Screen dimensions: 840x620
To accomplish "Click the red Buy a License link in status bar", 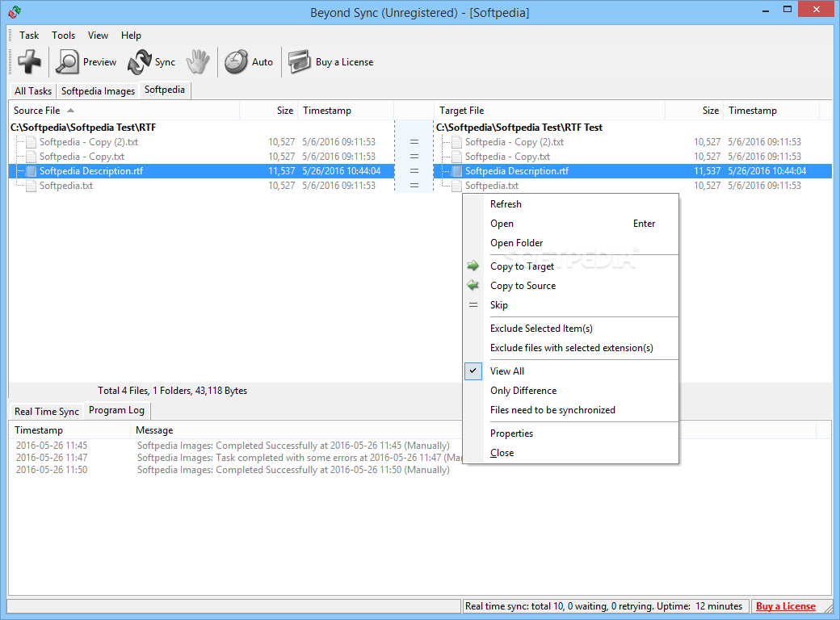I will point(785,606).
